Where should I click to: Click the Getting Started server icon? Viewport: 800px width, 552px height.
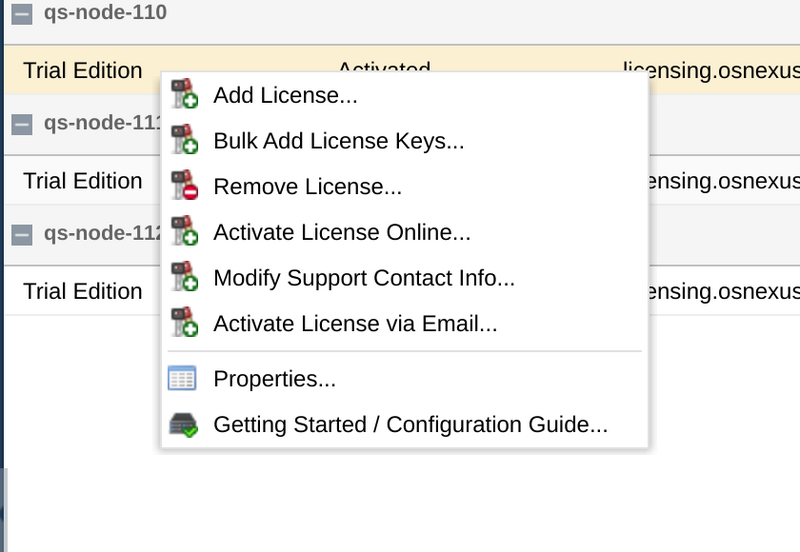tap(183, 424)
